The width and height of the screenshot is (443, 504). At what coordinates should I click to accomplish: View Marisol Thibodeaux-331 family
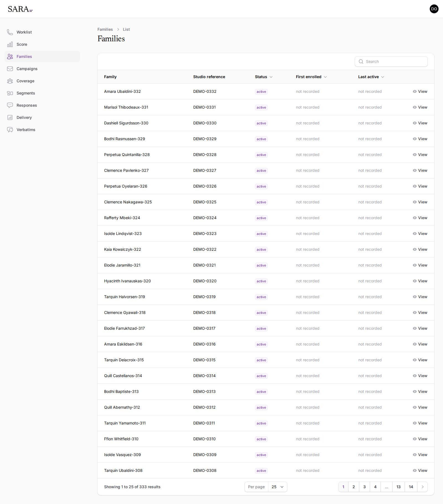420,107
